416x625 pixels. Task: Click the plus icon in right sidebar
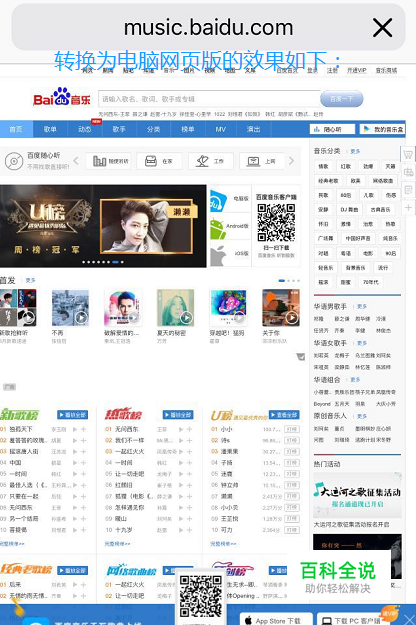click(x=408, y=207)
